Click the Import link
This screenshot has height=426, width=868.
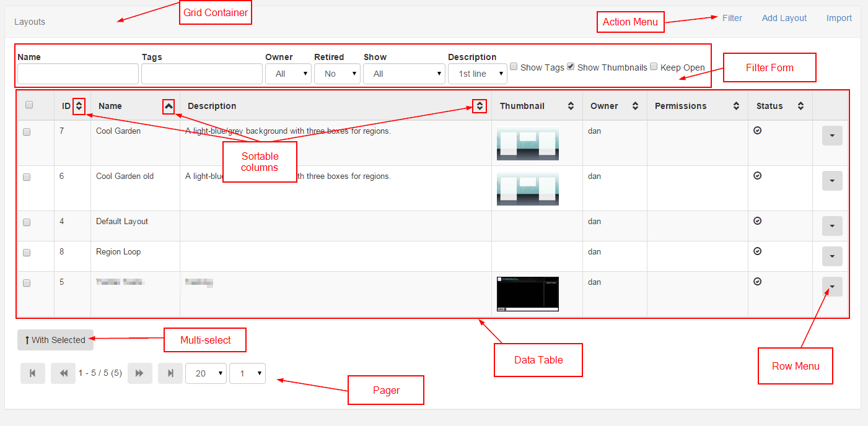pos(839,18)
